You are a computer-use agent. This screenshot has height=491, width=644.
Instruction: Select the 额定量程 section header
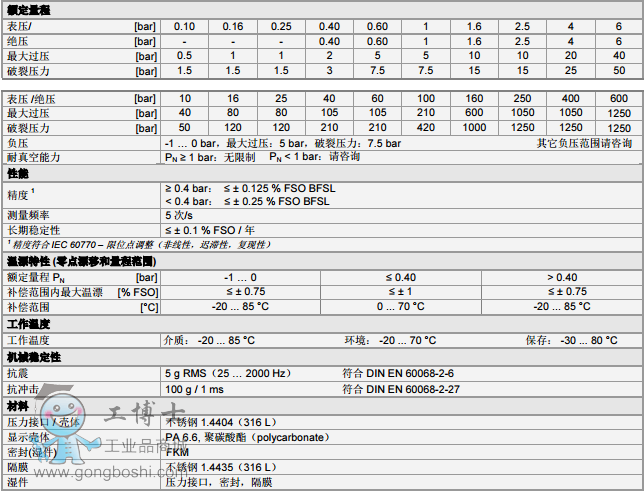click(28, 9)
